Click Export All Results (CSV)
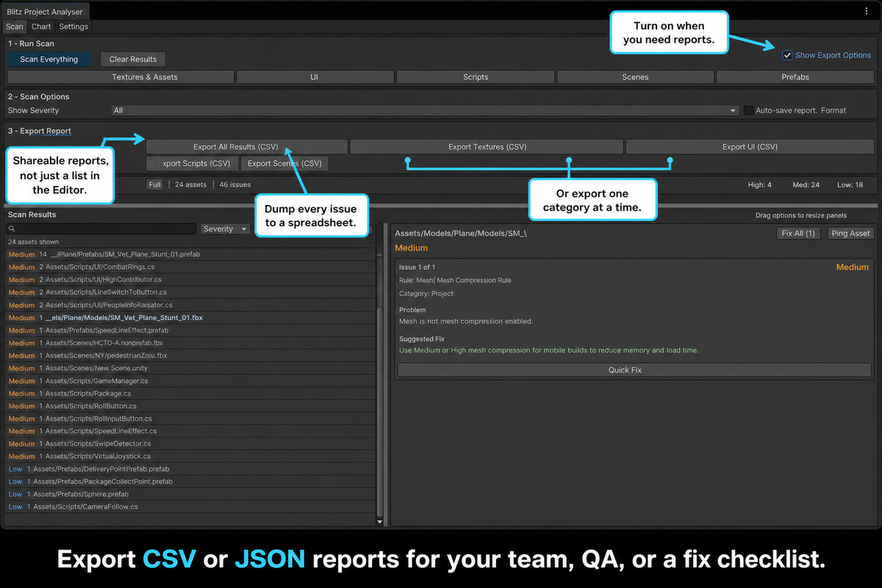 tap(246, 147)
